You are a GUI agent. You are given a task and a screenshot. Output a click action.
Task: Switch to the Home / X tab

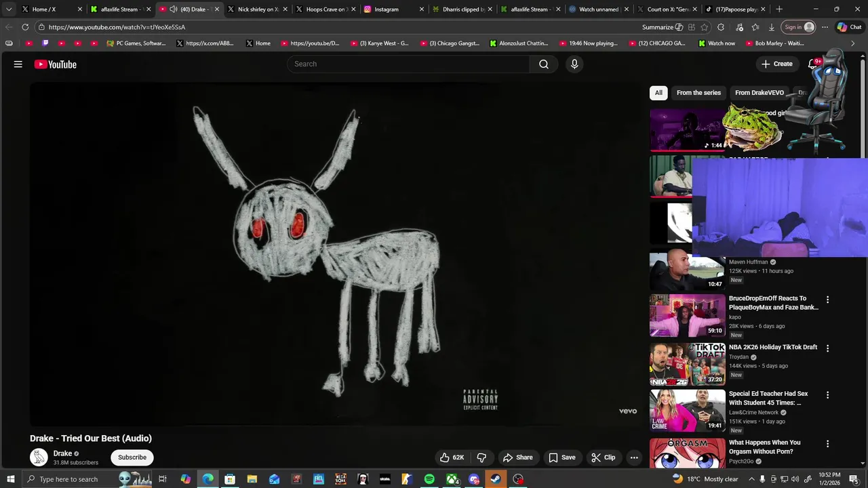(51, 9)
